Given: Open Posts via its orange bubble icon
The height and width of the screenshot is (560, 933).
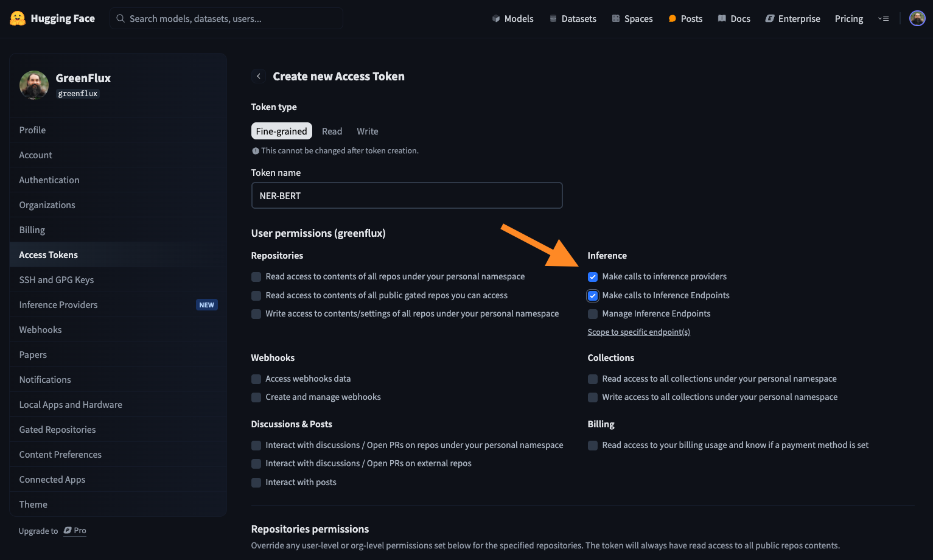Looking at the screenshot, I should (673, 19).
